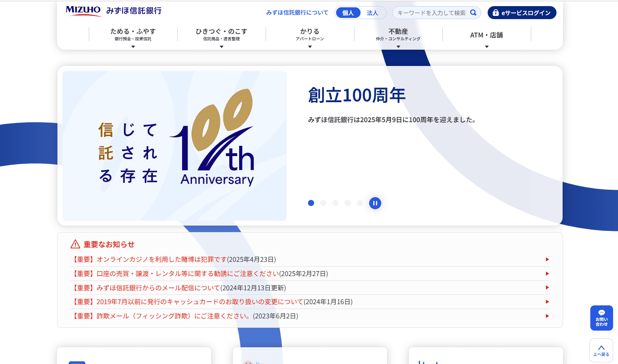Go to the first carousel slide

click(x=311, y=203)
